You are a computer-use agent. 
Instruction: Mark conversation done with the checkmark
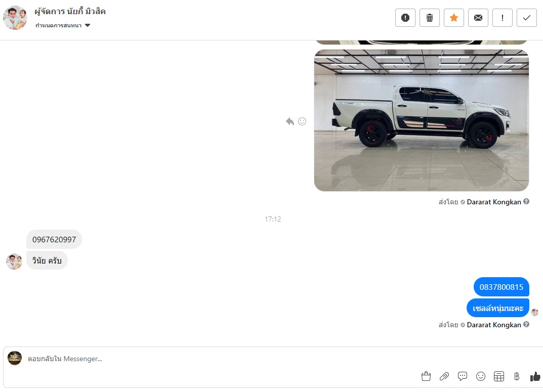[526, 18]
